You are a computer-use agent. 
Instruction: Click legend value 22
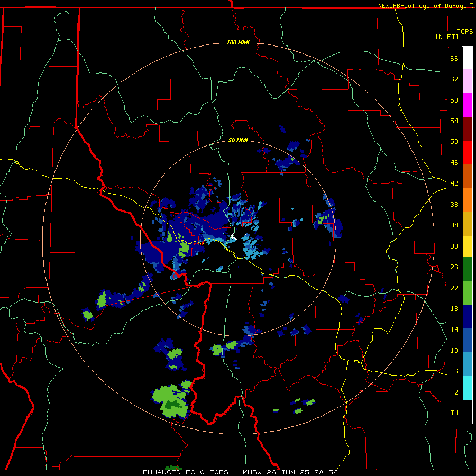tap(454, 288)
